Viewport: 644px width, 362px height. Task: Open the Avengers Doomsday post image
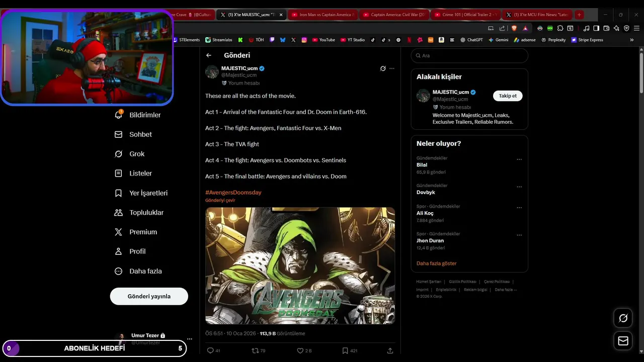point(300,265)
